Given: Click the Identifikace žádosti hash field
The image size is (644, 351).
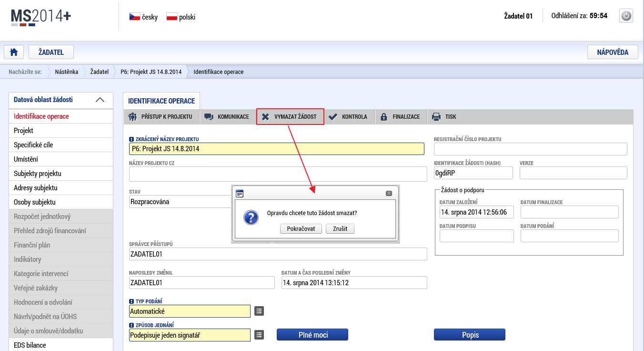Looking at the screenshot, I should point(473,173).
